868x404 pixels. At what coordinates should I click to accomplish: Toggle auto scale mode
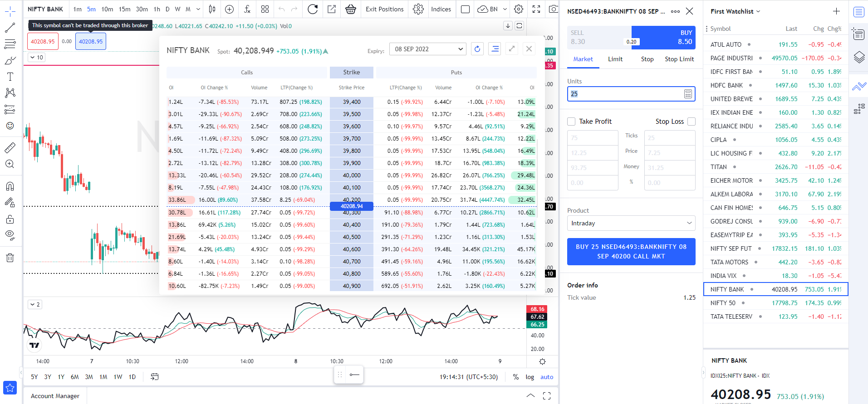tap(547, 377)
